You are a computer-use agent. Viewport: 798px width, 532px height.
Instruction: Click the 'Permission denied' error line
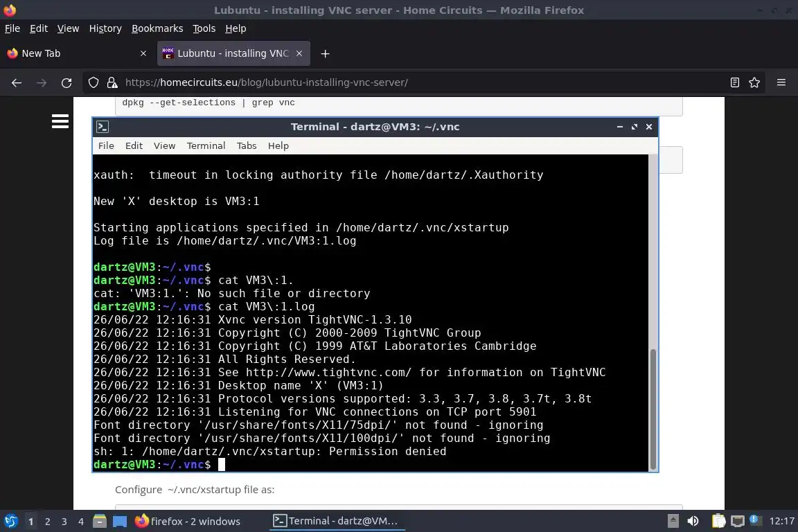tap(269, 452)
